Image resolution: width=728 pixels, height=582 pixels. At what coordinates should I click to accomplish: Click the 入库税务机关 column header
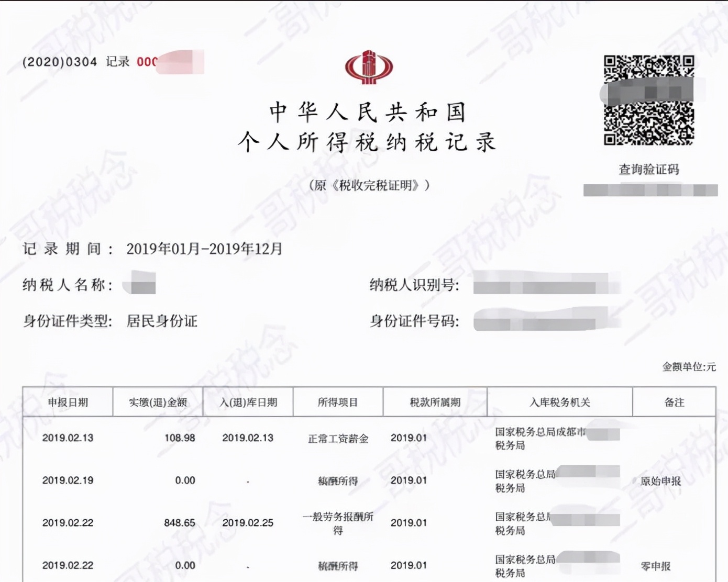pyautogui.click(x=559, y=402)
